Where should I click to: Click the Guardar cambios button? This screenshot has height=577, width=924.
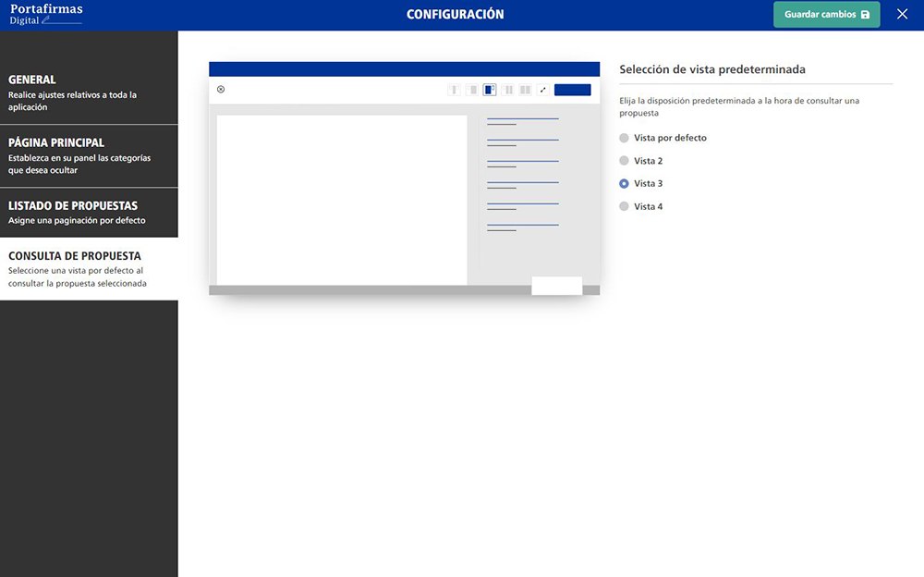pyautogui.click(x=826, y=15)
